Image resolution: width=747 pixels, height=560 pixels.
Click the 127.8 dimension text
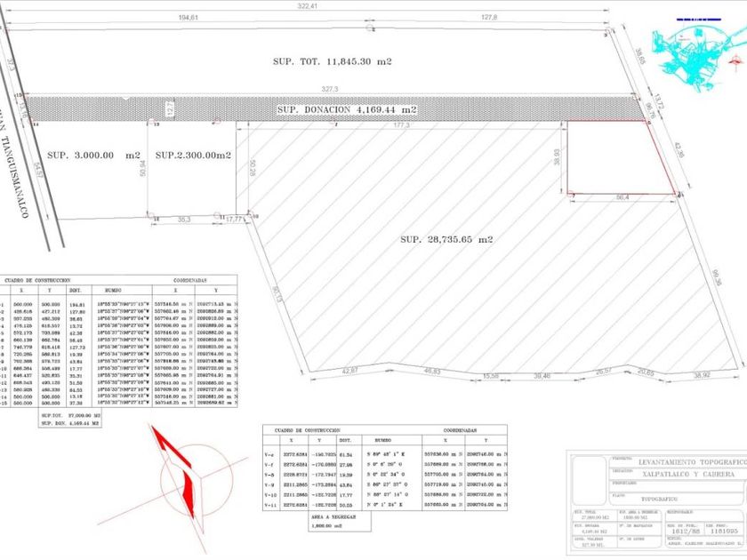pyautogui.click(x=489, y=17)
